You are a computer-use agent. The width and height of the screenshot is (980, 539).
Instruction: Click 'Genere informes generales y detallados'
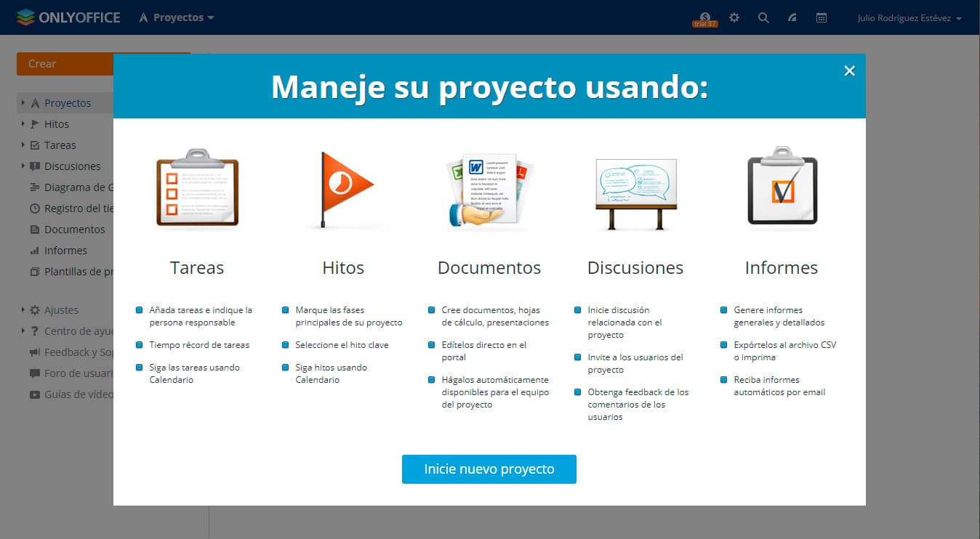coord(779,316)
